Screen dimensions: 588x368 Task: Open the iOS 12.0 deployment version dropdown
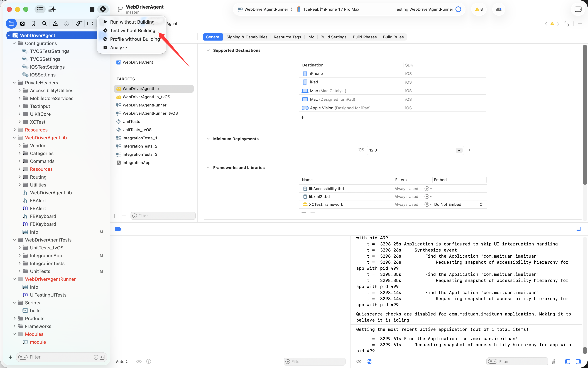point(459,150)
